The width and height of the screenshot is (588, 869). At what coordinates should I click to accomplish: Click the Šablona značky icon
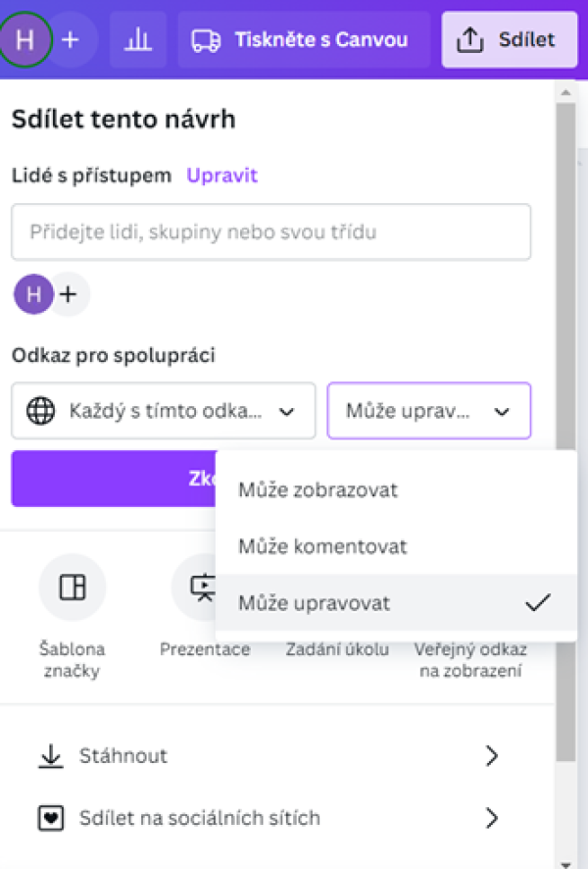click(x=73, y=588)
